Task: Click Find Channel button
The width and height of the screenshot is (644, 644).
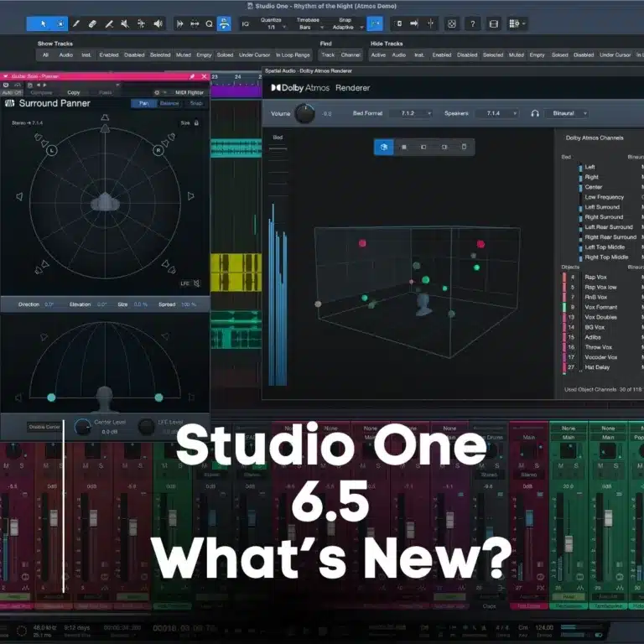Action: click(351, 55)
